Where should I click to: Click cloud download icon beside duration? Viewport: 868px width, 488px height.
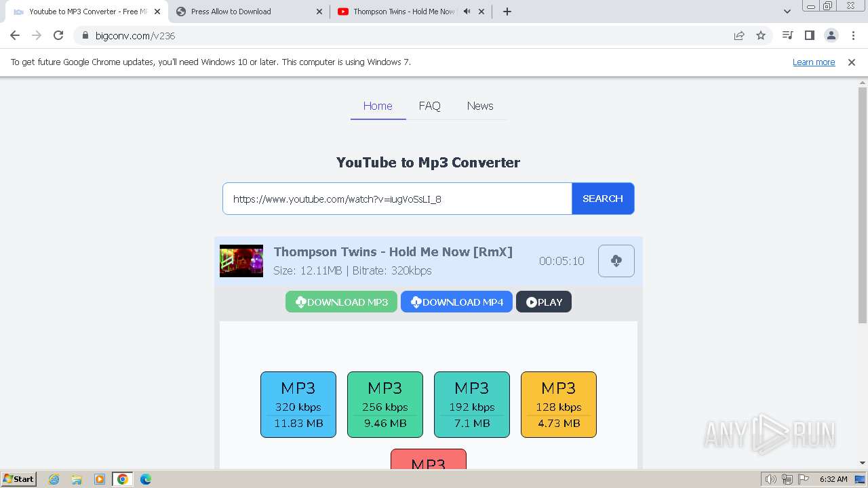coord(616,261)
